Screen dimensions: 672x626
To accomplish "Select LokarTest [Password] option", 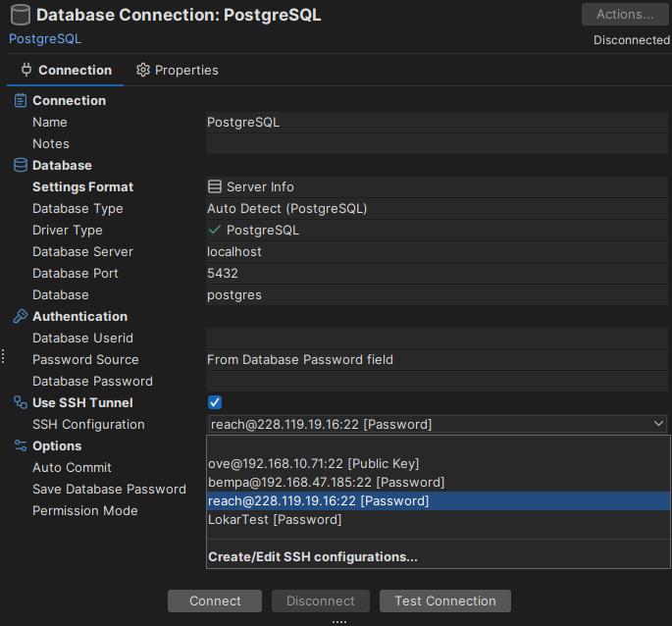I will (438, 520).
